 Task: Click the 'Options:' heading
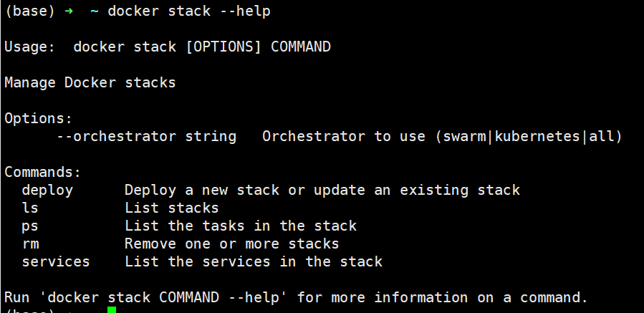(39, 118)
